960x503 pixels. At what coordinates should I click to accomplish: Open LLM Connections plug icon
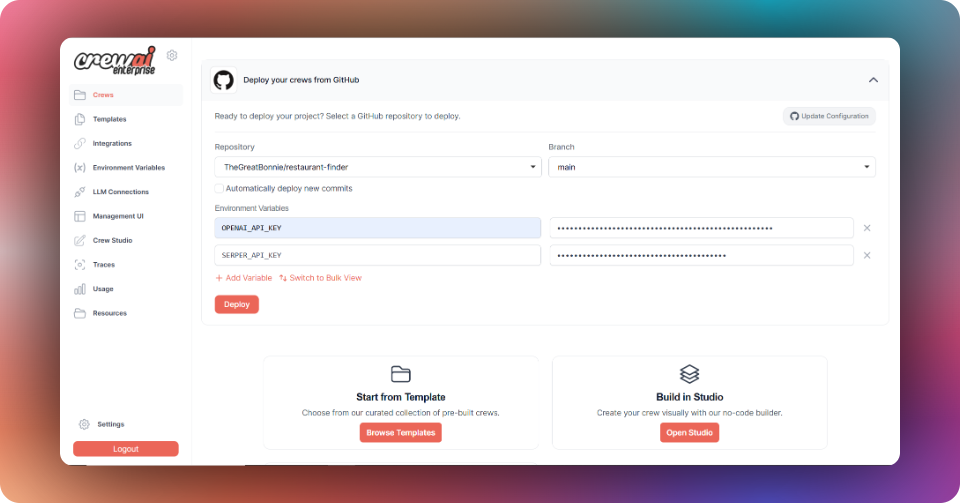tap(80, 192)
